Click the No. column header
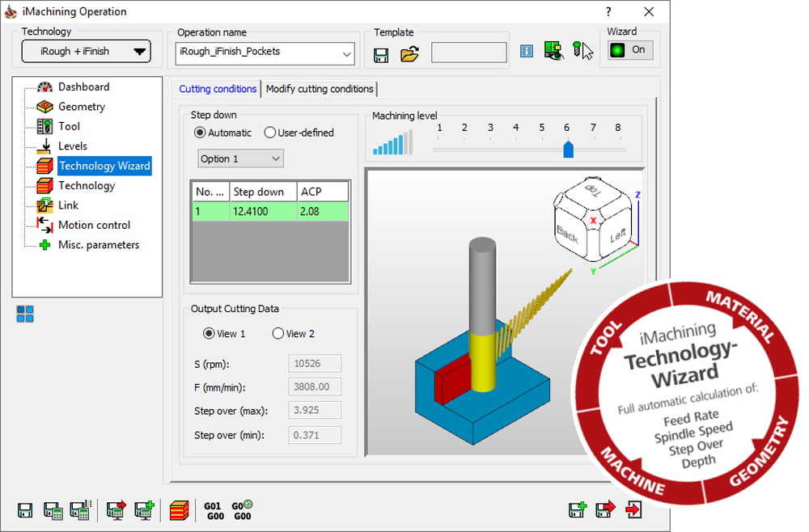The height and width of the screenshot is (532, 809). [x=210, y=192]
